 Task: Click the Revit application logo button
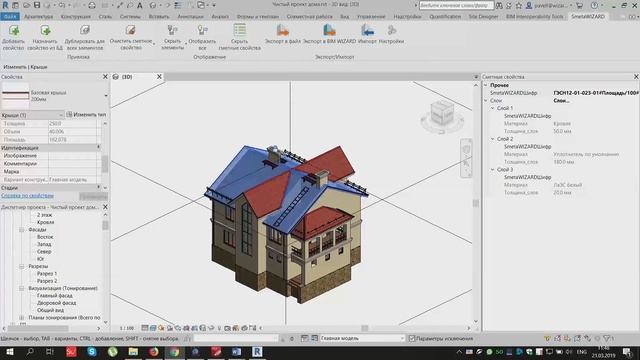(x=5, y=5)
